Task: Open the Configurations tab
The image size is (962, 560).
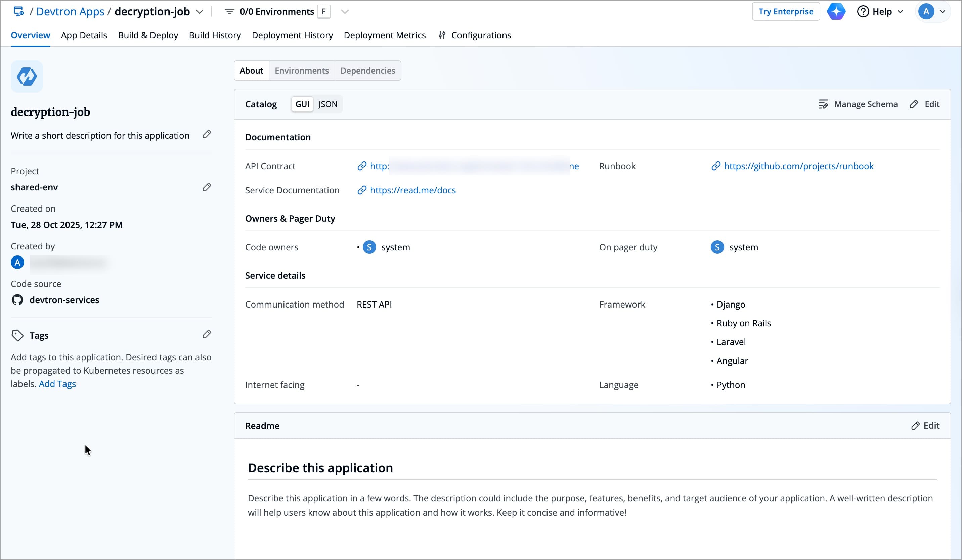Action: point(481,35)
